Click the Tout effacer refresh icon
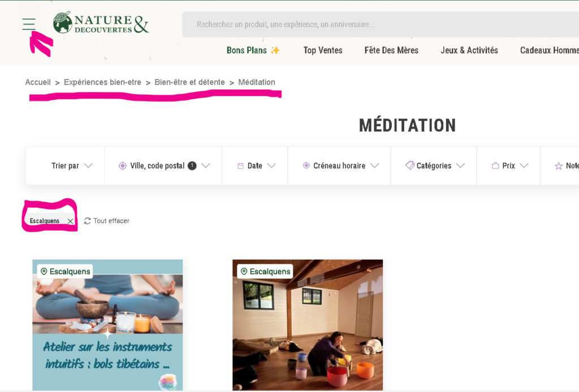Viewport: 579px width, 392px height. (87, 221)
